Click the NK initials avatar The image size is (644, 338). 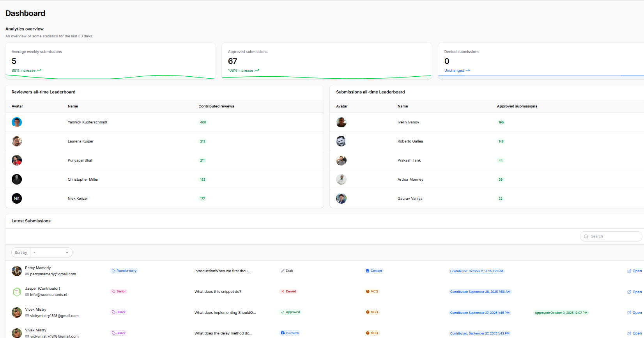(x=17, y=199)
